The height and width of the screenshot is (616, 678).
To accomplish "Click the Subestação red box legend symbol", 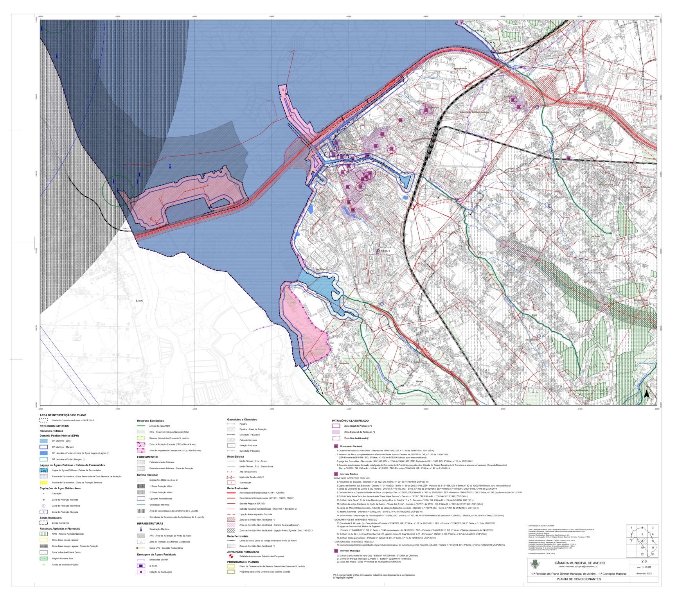I will 231,483.
